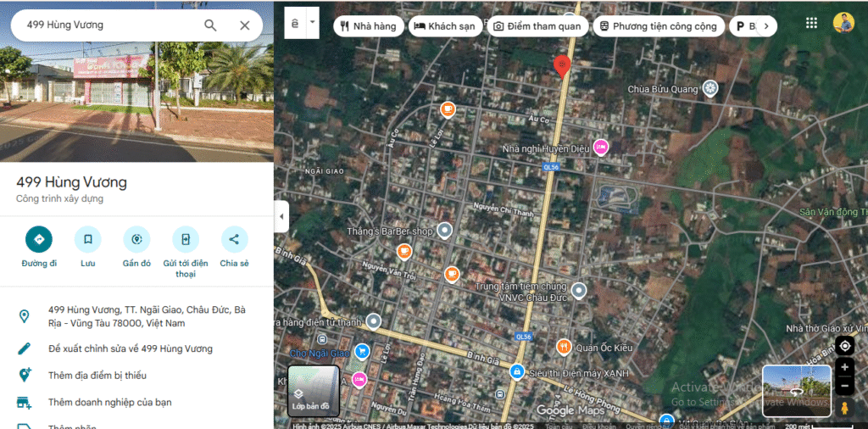
Task: Click the Đường đi directions icon
Action: [x=39, y=240]
